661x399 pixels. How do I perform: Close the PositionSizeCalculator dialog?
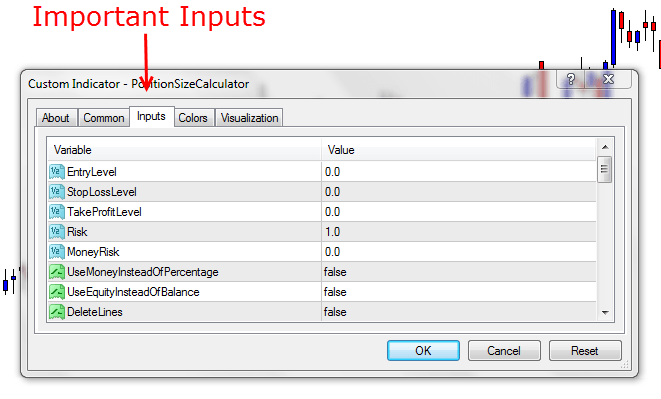(x=608, y=79)
